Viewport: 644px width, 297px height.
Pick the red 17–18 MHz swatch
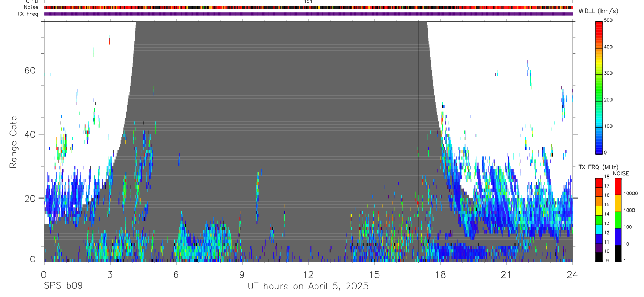(x=598, y=183)
